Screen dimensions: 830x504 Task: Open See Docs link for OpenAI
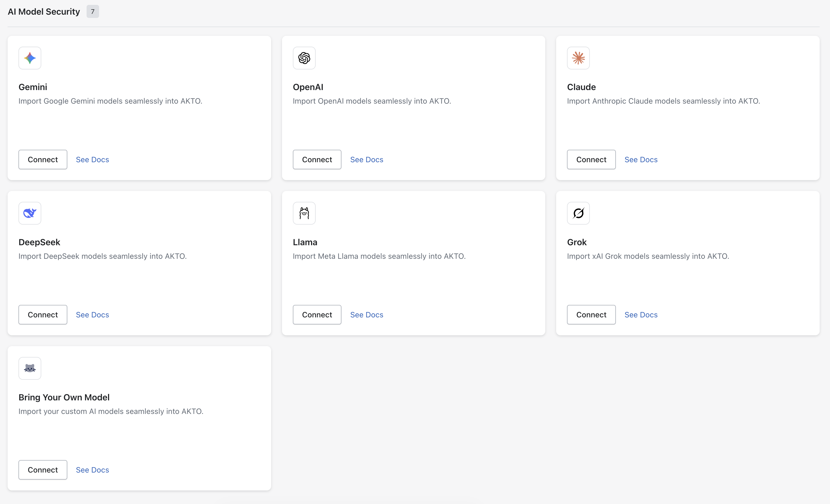tap(366, 160)
